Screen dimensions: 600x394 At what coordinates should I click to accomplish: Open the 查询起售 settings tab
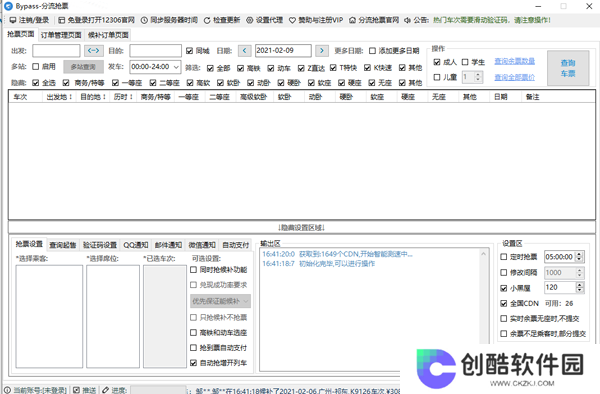point(63,245)
